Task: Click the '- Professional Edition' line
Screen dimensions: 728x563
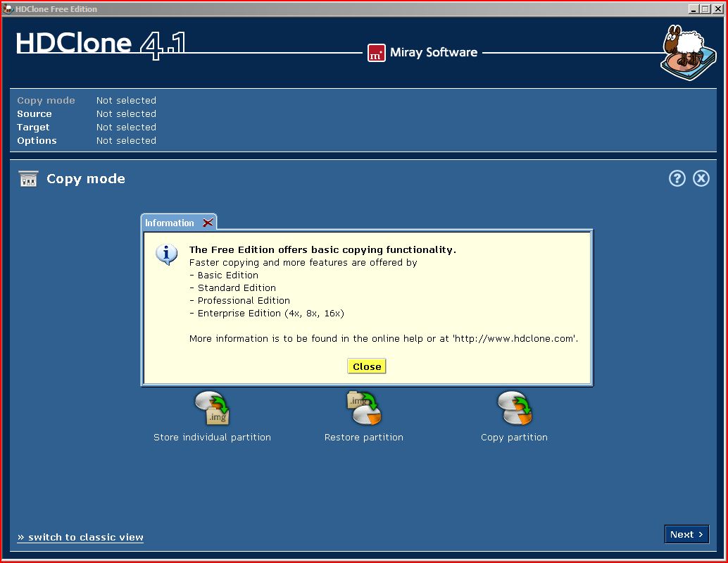Action: pyautogui.click(x=239, y=301)
